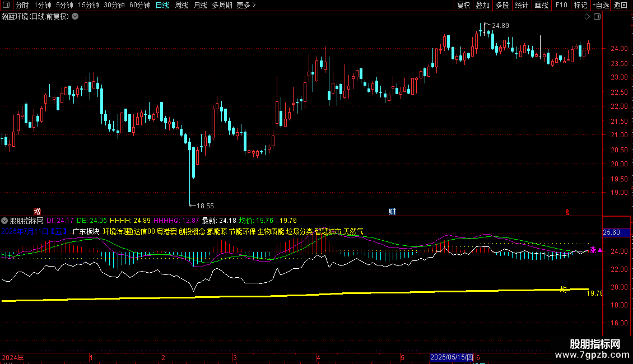Open the 统计 statistics tool
The width and height of the screenshot is (633, 364).
[522, 5]
